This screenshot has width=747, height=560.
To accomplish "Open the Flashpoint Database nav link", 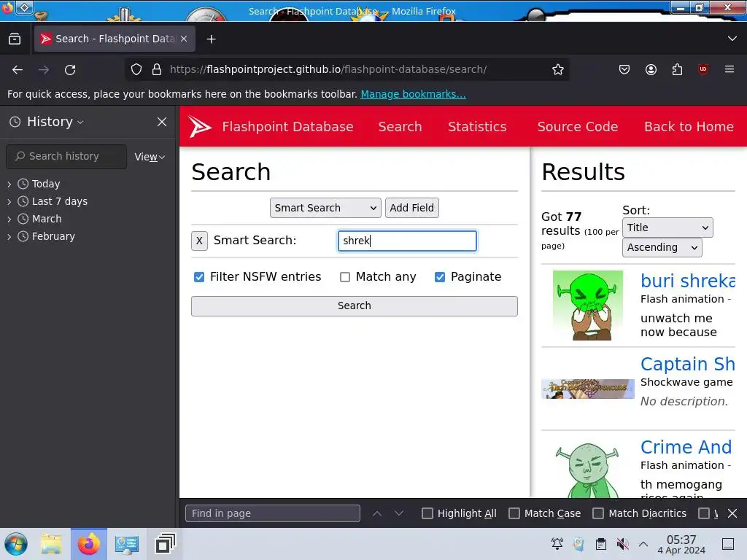I will pyautogui.click(x=287, y=127).
